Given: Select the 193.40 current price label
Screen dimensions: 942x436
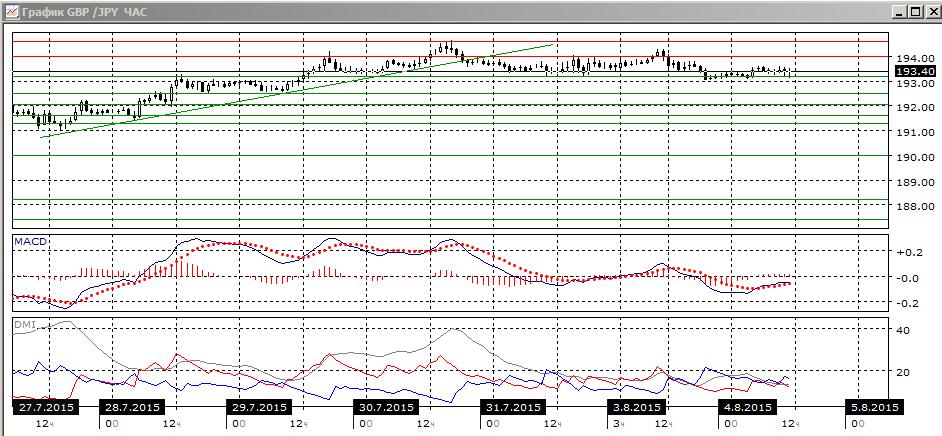Looking at the screenshot, I should (x=914, y=71).
